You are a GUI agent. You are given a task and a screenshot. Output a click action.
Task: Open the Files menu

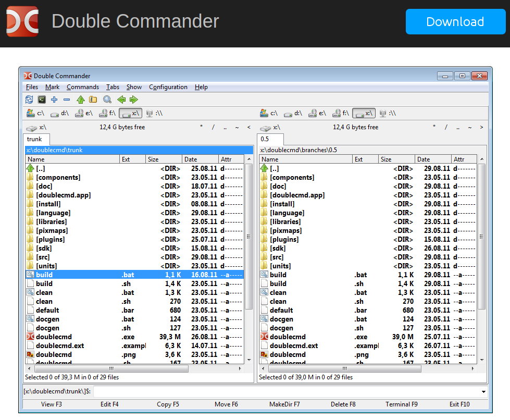32,87
